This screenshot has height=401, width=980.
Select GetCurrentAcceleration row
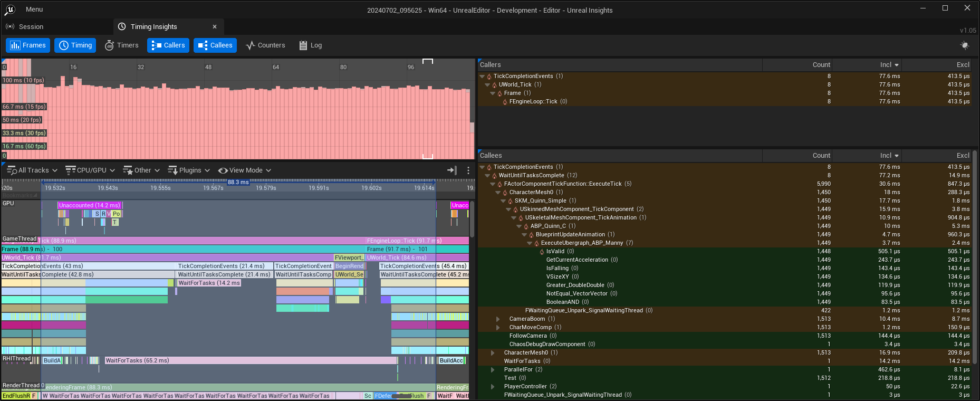(x=725, y=260)
